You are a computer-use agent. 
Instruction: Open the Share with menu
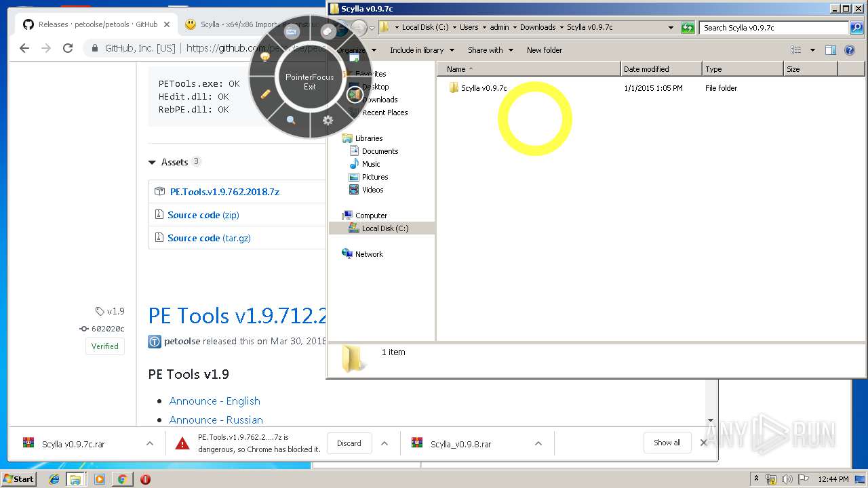(490, 50)
